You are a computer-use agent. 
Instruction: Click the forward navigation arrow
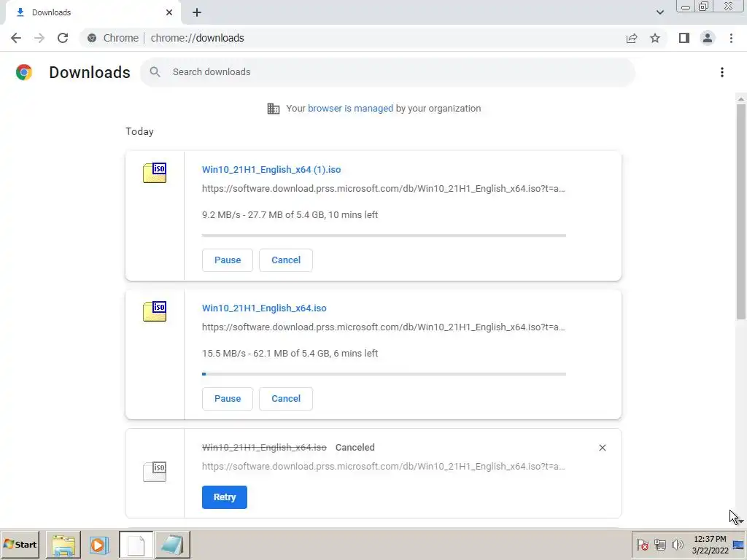point(39,38)
